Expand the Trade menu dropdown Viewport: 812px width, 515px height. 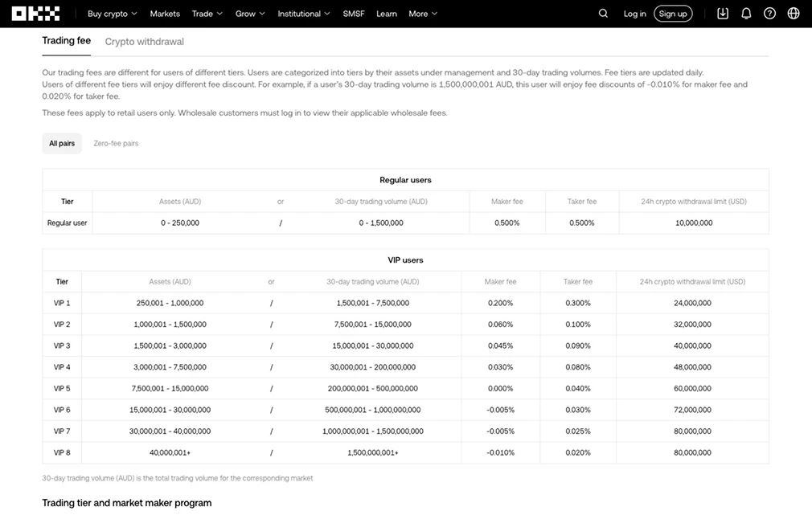coord(207,14)
